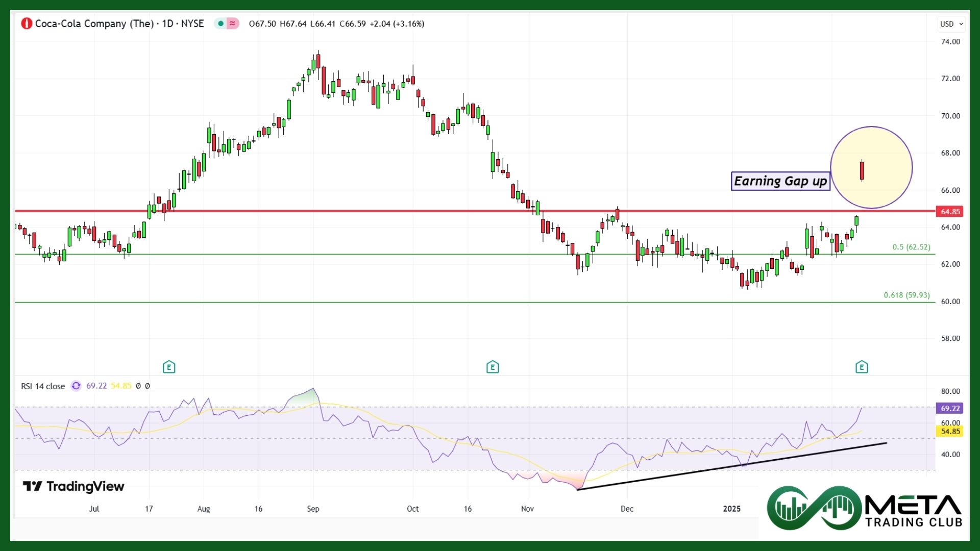The height and width of the screenshot is (551, 980).
Task: Click the RSI-MA value 54.85 in legend
Action: coord(121,386)
